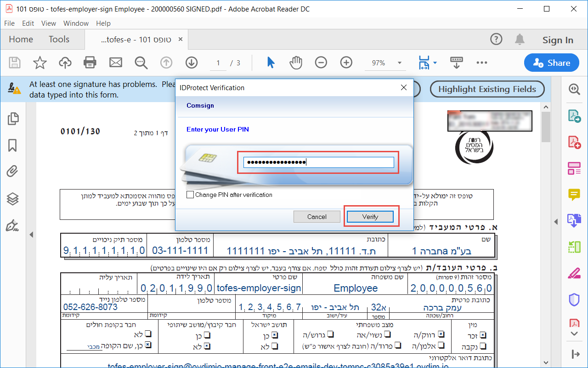588x368 pixels.
Task: Click the current page number field
Action: (x=219, y=63)
